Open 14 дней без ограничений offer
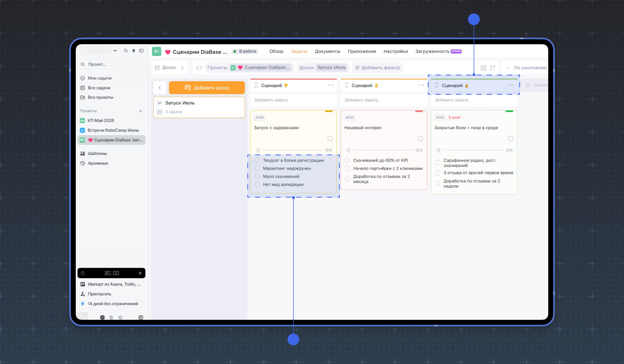 [x=109, y=304]
